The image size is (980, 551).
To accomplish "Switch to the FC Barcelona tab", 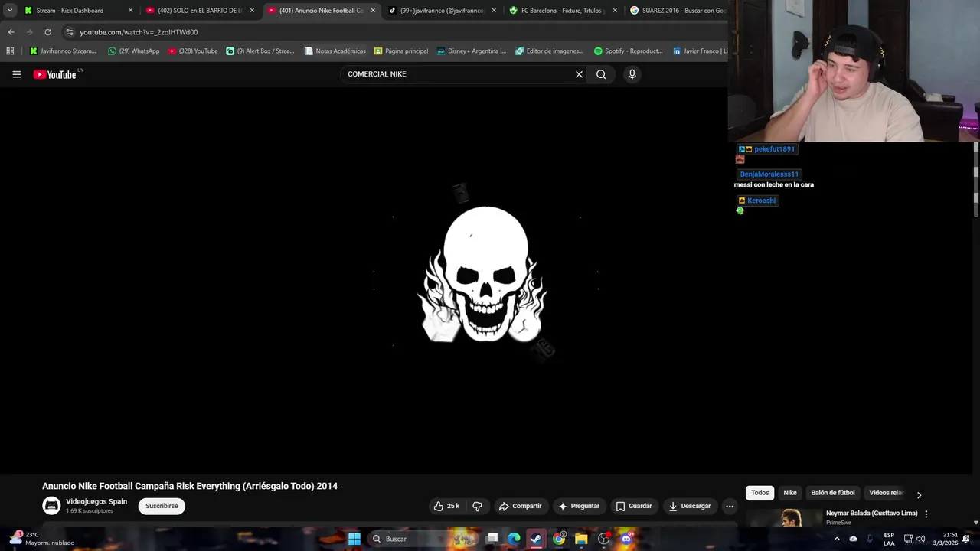I will tap(559, 11).
